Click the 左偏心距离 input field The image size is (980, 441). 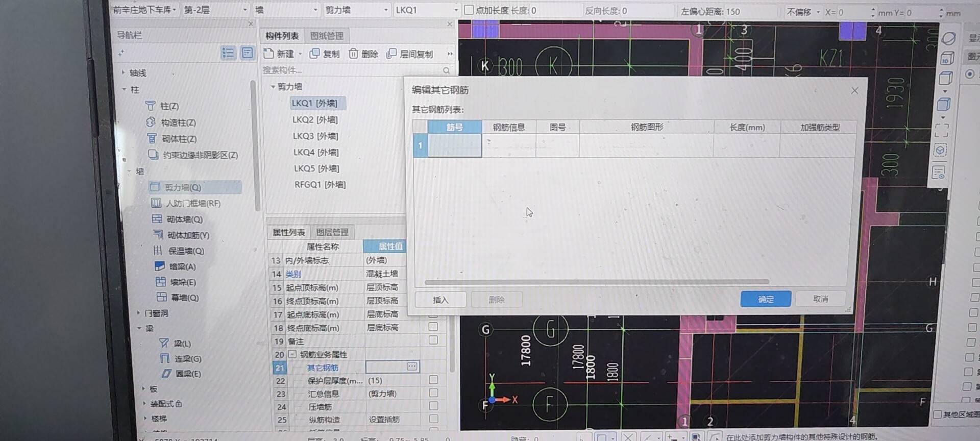(750, 11)
